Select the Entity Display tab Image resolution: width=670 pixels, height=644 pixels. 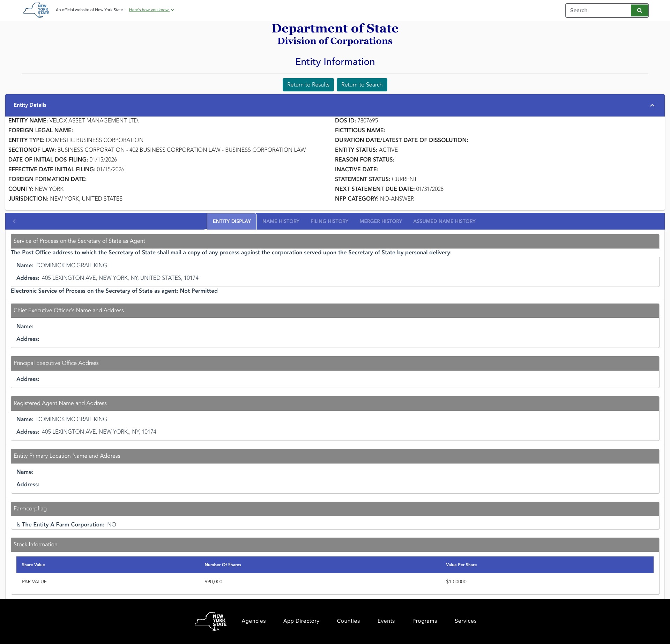[232, 221]
